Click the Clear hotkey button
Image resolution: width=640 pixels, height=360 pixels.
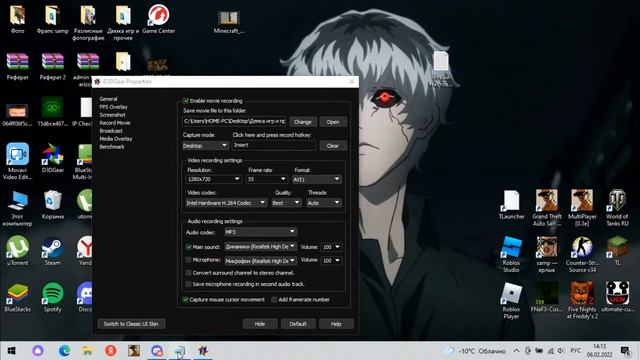pyautogui.click(x=333, y=146)
